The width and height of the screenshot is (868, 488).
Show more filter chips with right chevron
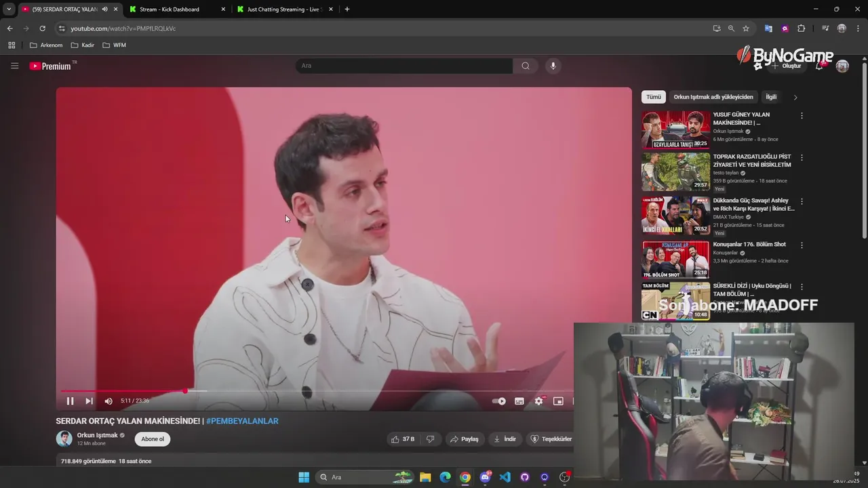[x=795, y=97]
